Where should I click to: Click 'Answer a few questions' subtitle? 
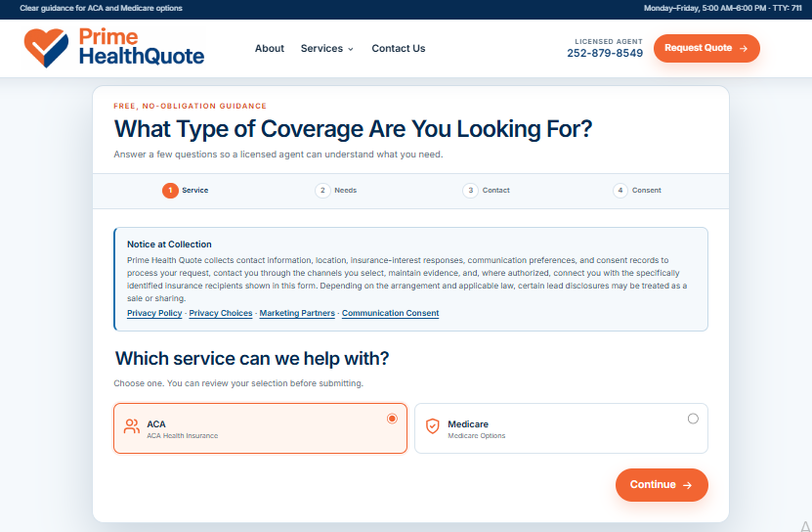point(278,155)
